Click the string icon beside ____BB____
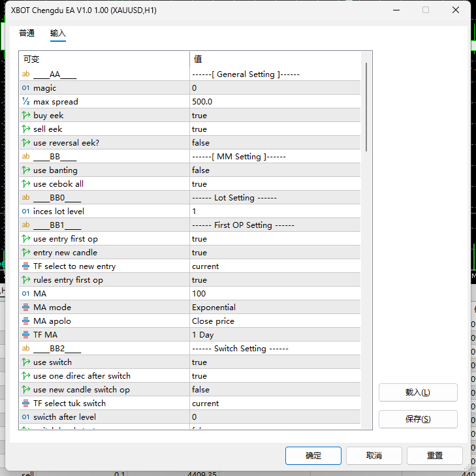476x476 pixels. (26, 156)
